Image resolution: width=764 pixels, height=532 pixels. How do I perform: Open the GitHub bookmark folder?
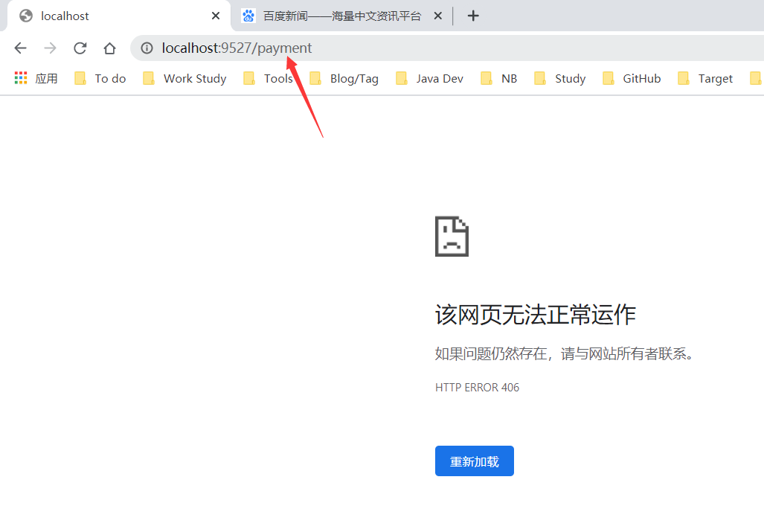(632, 78)
